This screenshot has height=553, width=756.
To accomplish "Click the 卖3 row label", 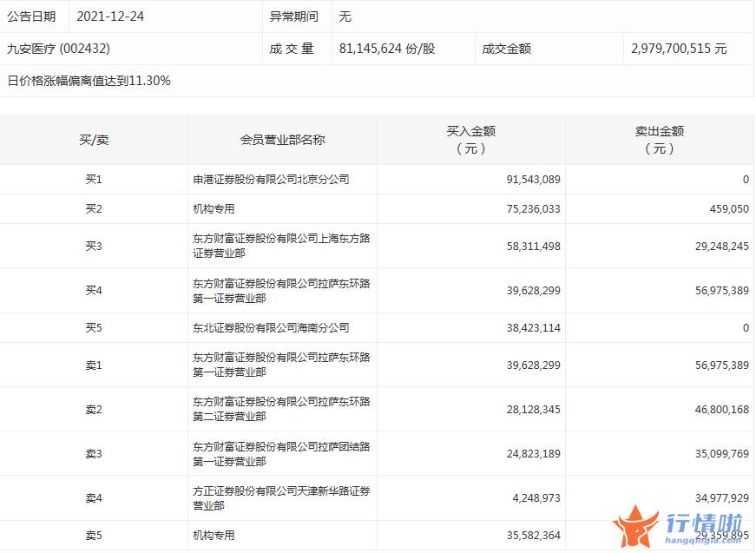I will [94, 454].
